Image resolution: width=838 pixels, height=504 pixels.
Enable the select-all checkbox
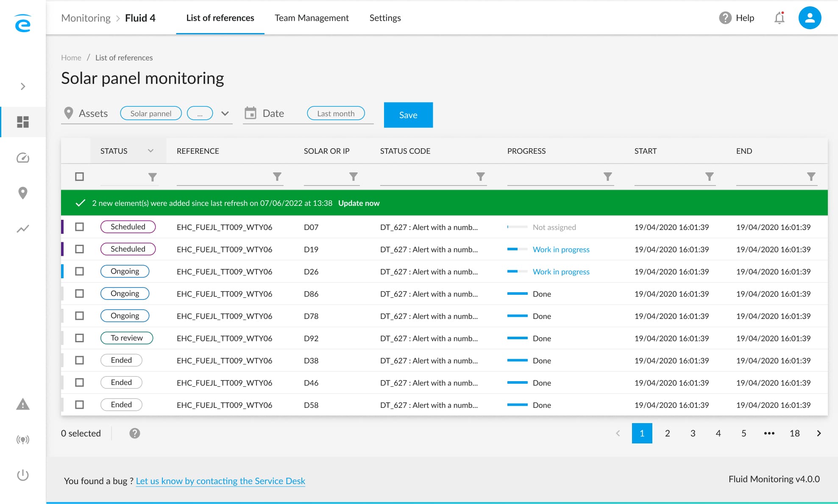click(x=80, y=175)
